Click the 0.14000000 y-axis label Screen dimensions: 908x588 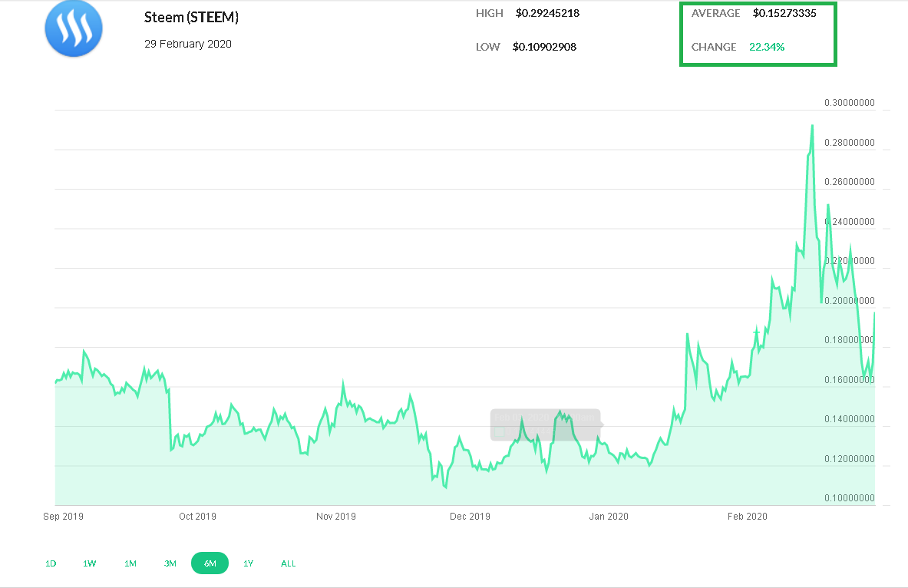pyautogui.click(x=850, y=419)
